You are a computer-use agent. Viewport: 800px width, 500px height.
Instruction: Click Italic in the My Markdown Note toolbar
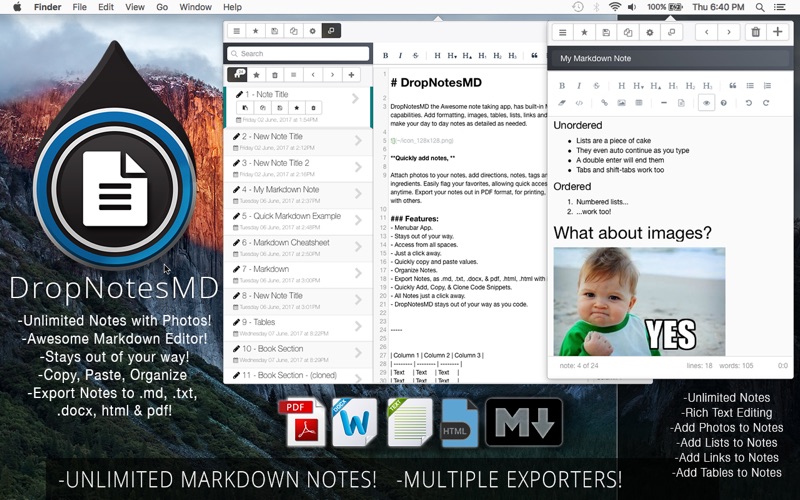pyautogui.click(x=579, y=86)
